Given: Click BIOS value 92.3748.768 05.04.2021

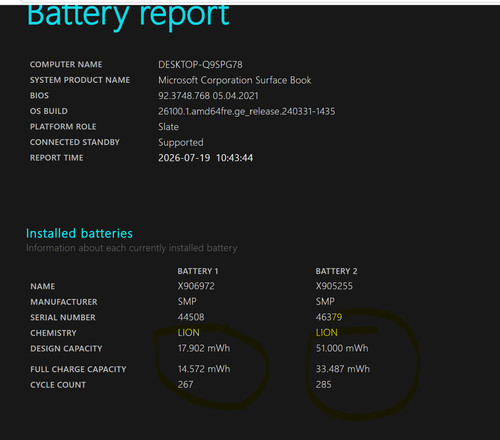Looking at the screenshot, I should [x=208, y=96].
